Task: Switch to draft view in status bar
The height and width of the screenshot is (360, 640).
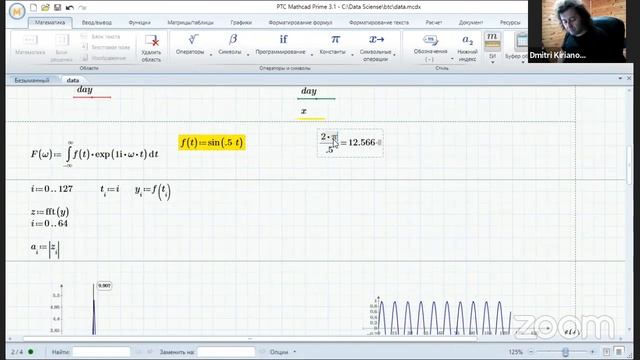Action: pyautogui.click(x=619, y=351)
